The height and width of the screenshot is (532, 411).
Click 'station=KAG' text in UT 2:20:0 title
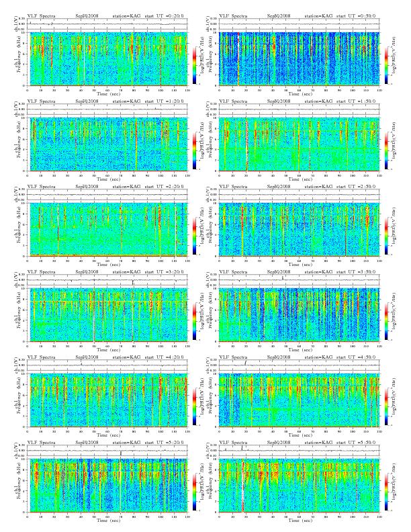coord(126,187)
